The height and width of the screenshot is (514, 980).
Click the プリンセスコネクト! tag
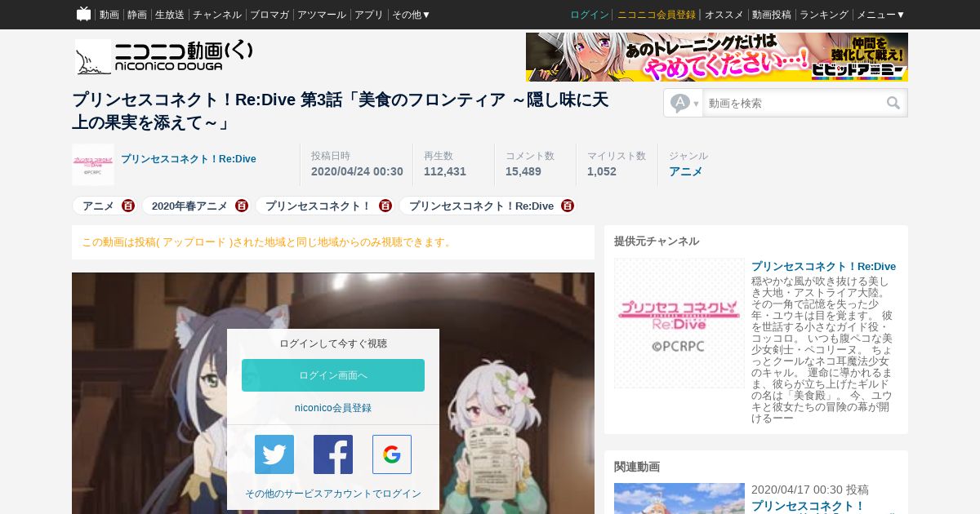tap(318, 206)
